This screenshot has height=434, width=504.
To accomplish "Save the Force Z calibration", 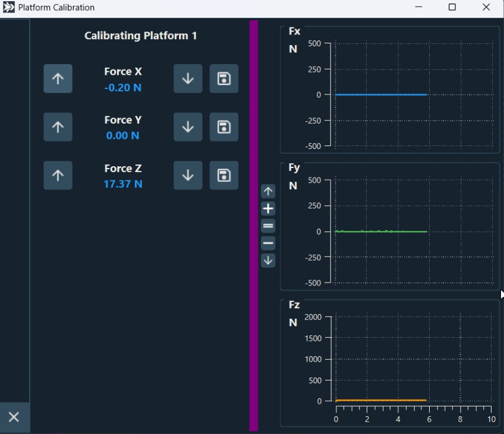I will point(224,175).
